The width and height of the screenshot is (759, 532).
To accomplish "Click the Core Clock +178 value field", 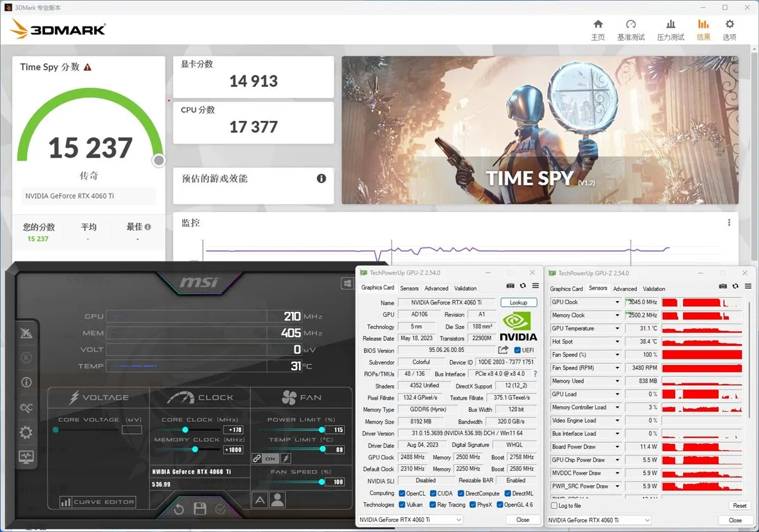I will pos(233,430).
